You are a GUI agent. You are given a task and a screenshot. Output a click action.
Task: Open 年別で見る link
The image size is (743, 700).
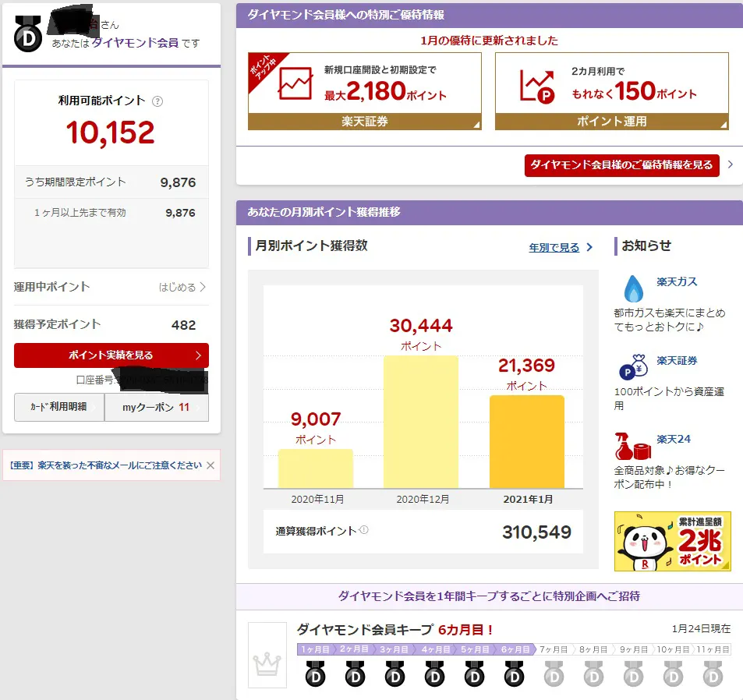click(x=554, y=247)
